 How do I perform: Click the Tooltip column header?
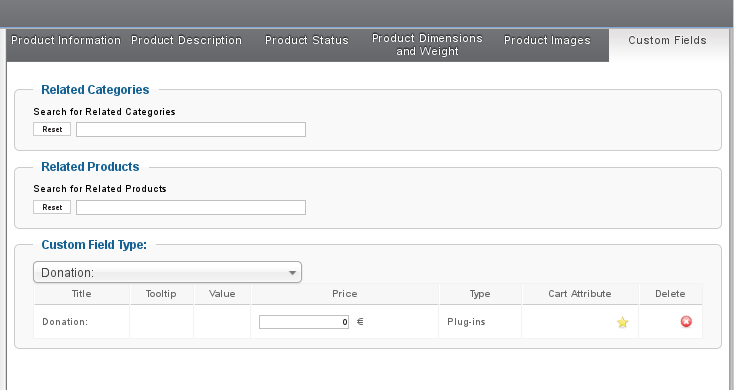click(x=161, y=294)
